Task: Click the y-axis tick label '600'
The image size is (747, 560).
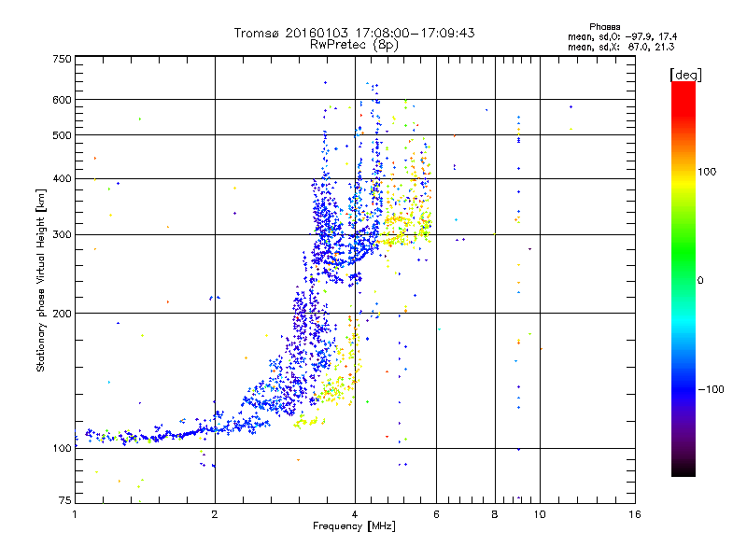Action: 63,100
